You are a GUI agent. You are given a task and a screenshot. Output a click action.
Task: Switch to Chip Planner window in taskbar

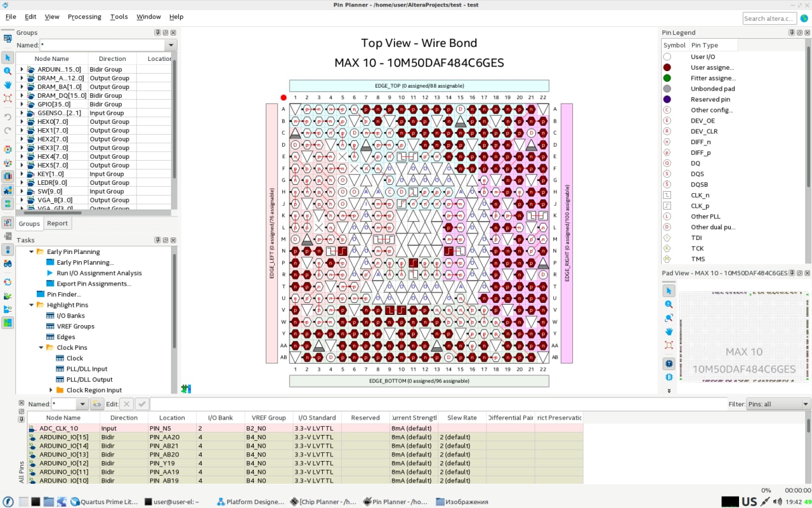pyautogui.click(x=324, y=502)
